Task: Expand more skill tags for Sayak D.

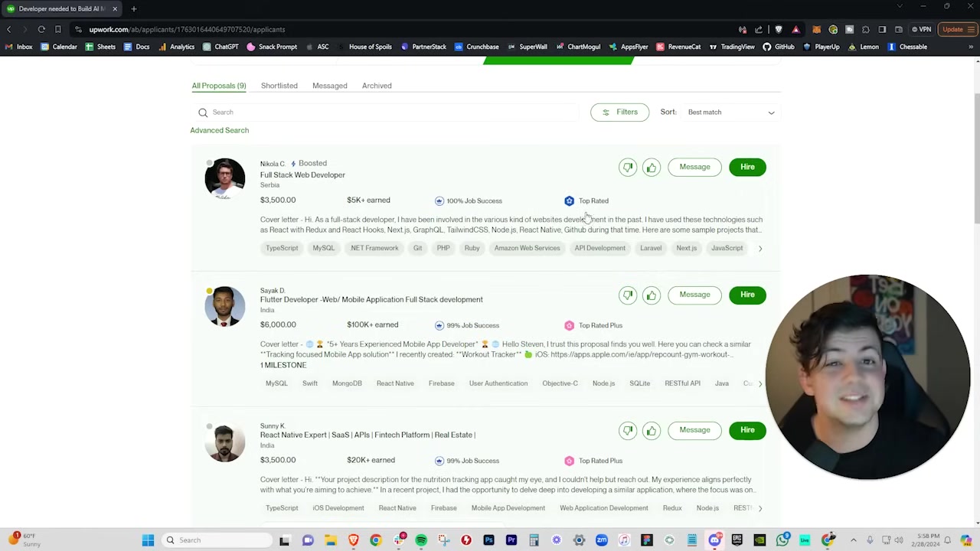Action: (x=759, y=383)
